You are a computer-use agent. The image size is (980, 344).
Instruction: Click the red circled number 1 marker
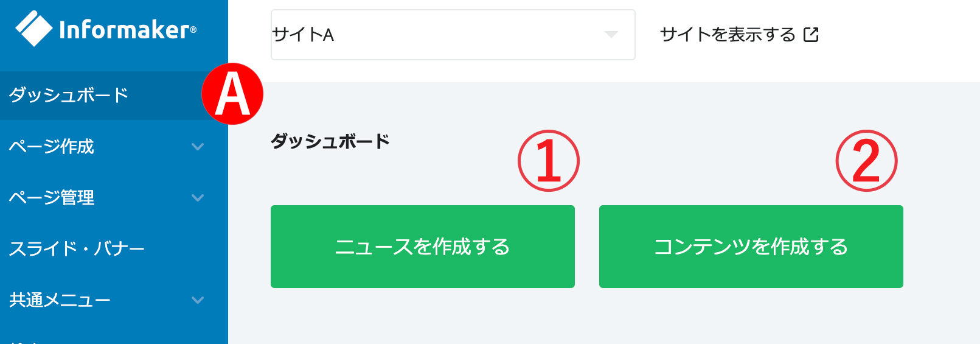pyautogui.click(x=549, y=161)
